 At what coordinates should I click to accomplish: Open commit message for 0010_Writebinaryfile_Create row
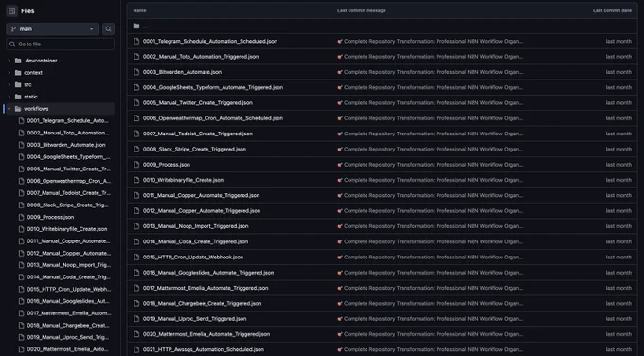[430, 180]
